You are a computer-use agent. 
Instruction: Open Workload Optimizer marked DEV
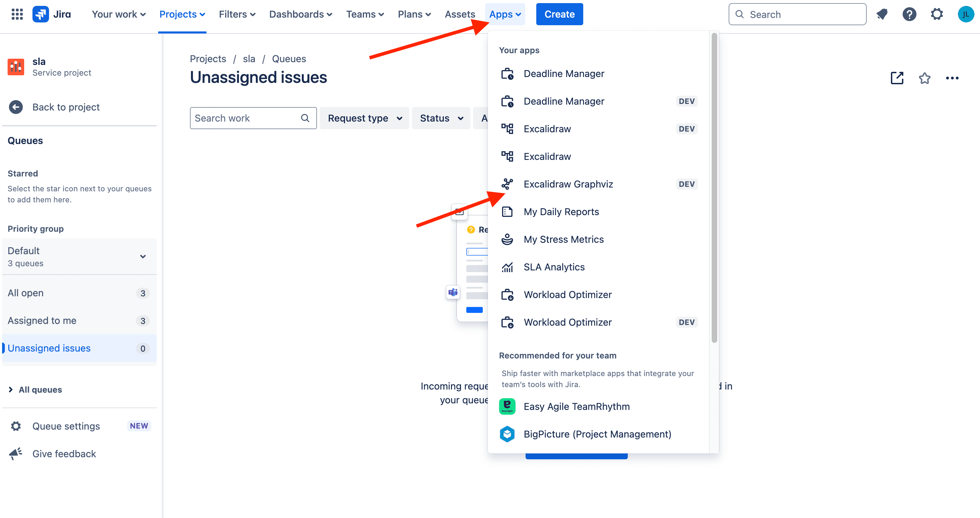coord(598,323)
